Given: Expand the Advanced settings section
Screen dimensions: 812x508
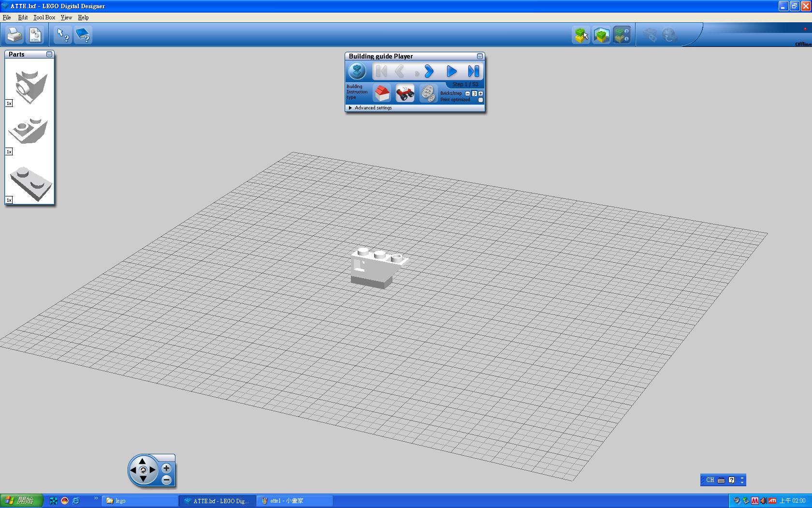Looking at the screenshot, I should [x=370, y=108].
